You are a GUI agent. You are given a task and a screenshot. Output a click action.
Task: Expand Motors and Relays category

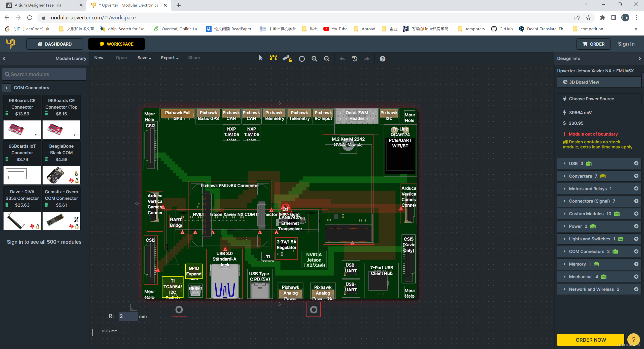pos(564,189)
